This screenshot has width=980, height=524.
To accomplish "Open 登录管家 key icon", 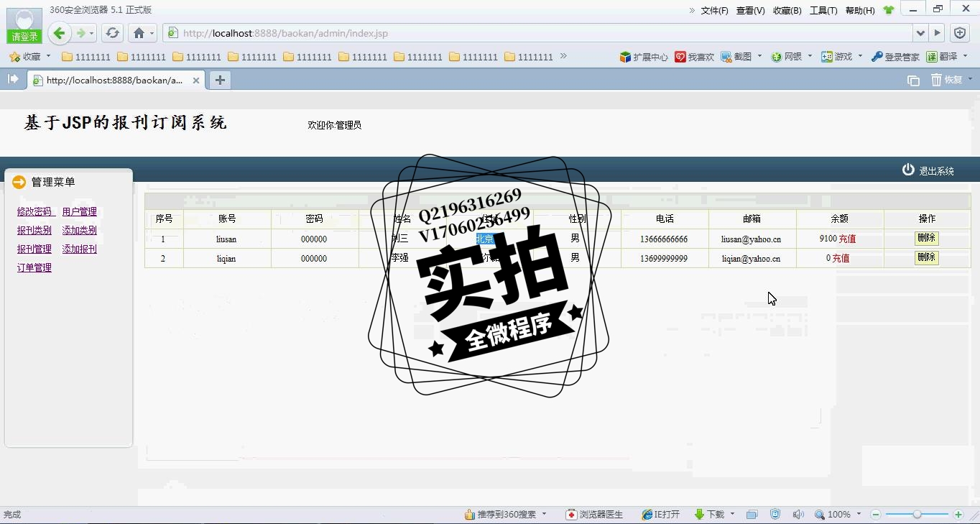I will (x=895, y=57).
